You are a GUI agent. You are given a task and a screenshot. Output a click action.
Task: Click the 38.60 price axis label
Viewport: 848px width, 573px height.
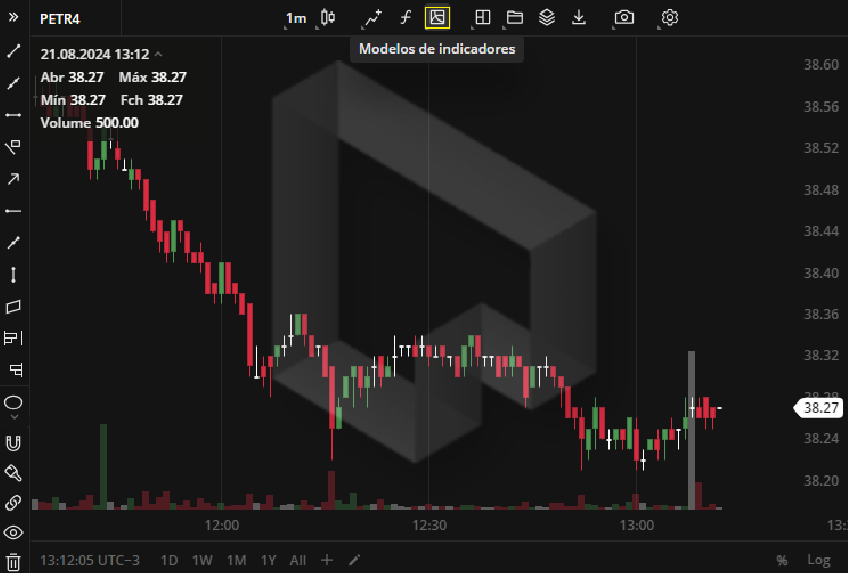click(x=821, y=65)
